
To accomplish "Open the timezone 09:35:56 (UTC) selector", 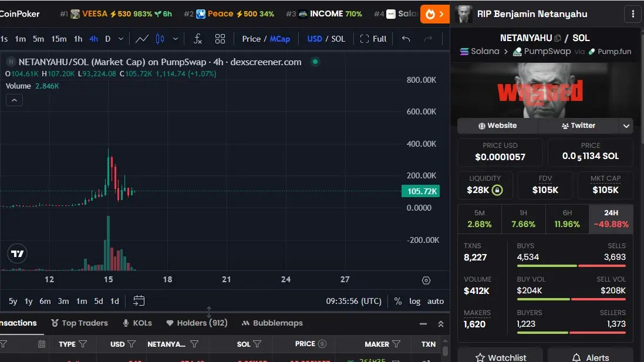I will pos(353,301).
